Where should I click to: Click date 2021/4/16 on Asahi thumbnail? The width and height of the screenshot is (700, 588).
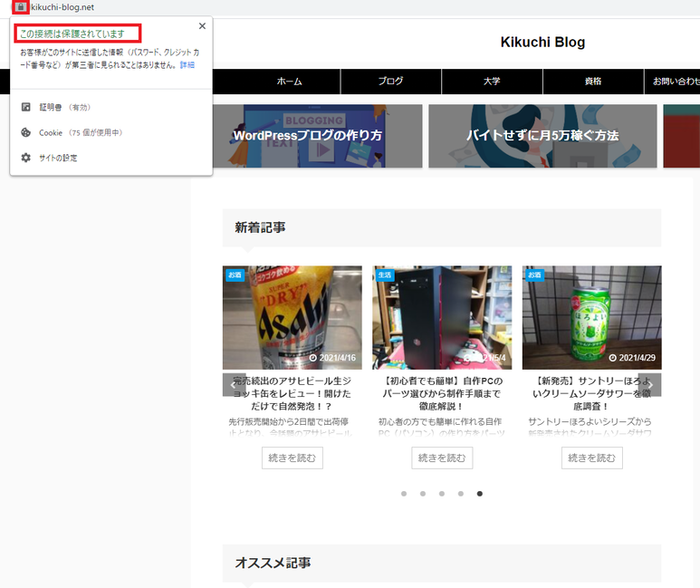(332, 358)
